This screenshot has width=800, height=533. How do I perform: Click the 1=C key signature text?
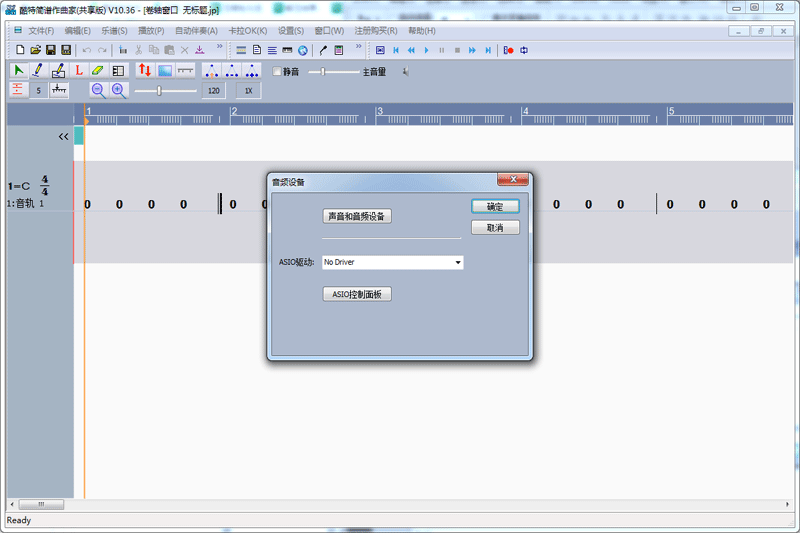pyautogui.click(x=19, y=186)
